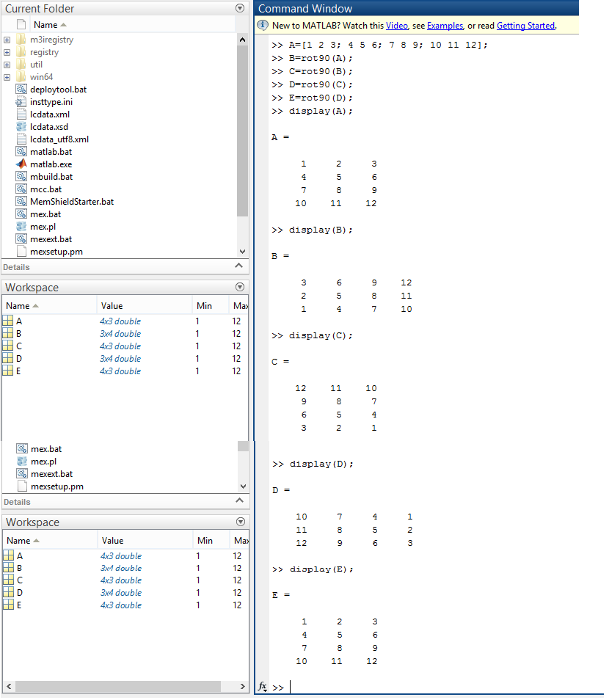Click the command line 'display(E);'
Viewport: 609px width, 700px height.
(x=321, y=569)
